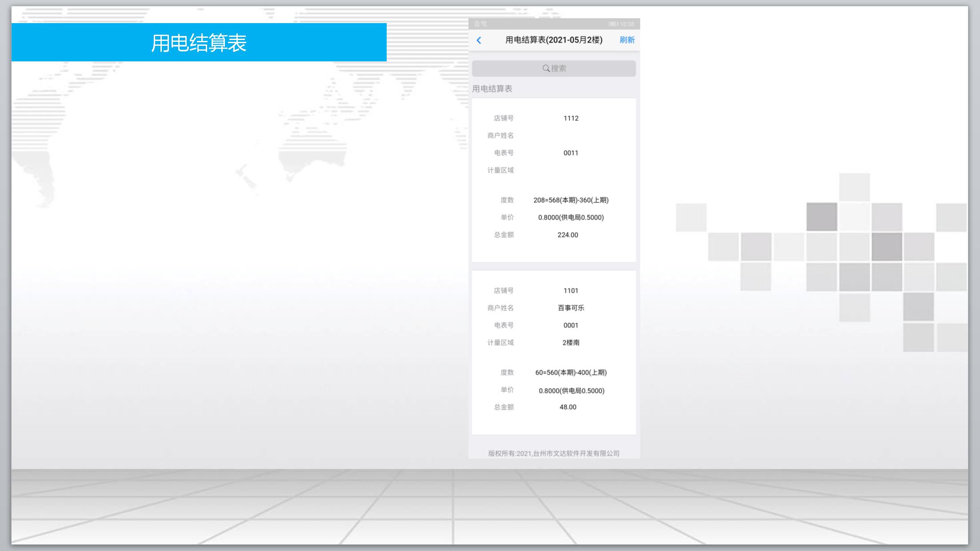Click the 10:38 clock in status bar
The height and width of the screenshot is (551, 980).
627,24
